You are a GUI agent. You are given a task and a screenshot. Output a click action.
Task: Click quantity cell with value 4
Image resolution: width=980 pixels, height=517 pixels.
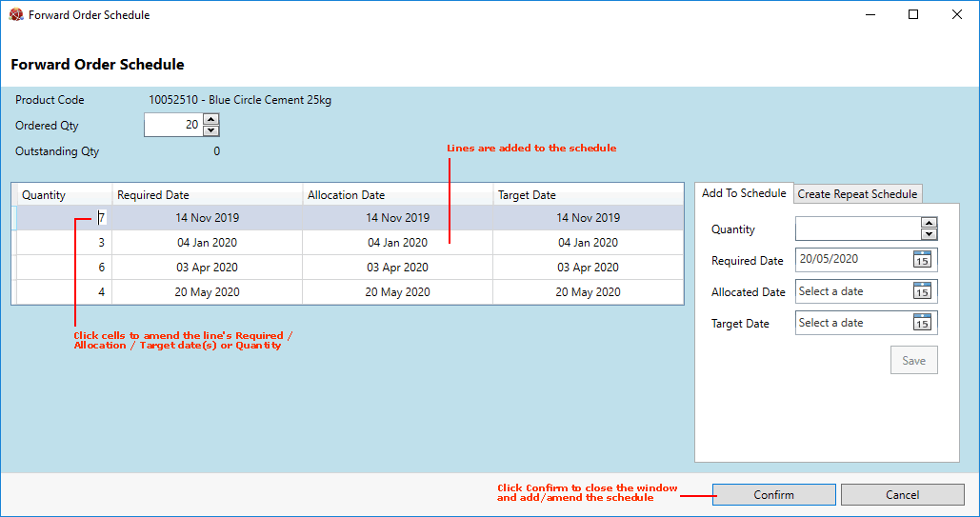(x=65, y=292)
